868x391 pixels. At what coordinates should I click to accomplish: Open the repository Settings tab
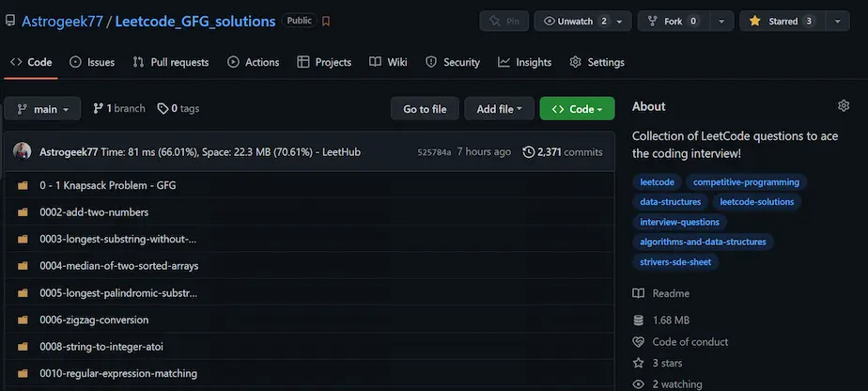pyautogui.click(x=597, y=62)
